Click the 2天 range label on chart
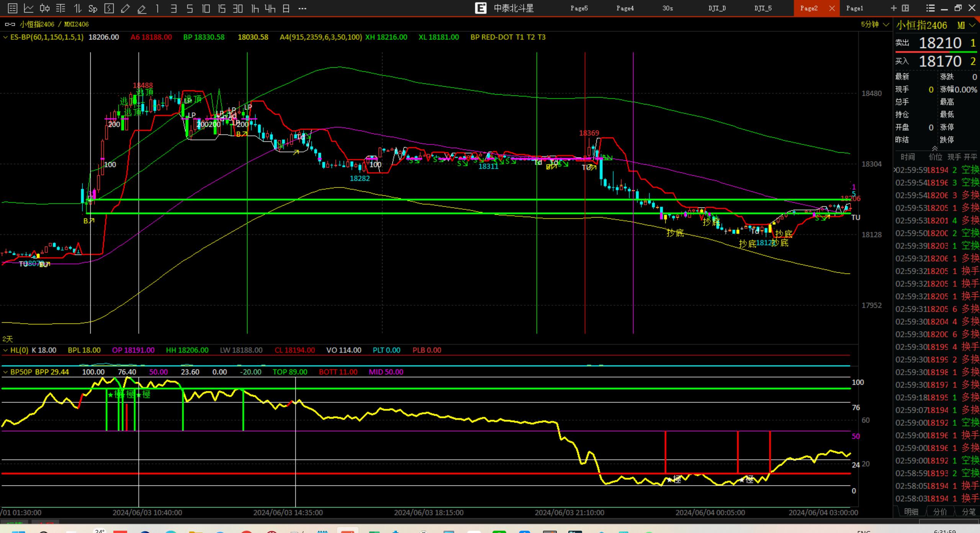 click(8, 339)
